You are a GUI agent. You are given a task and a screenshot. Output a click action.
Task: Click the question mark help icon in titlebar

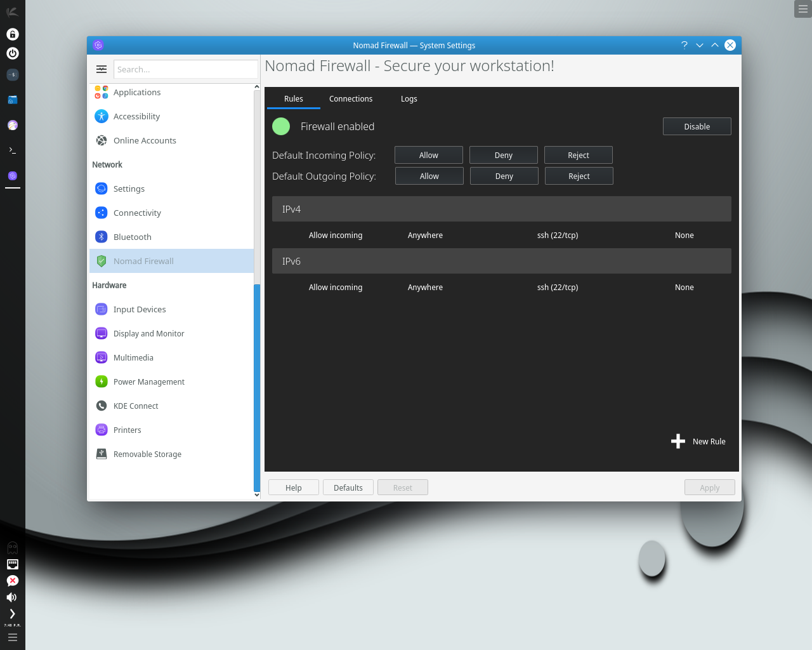coord(684,45)
